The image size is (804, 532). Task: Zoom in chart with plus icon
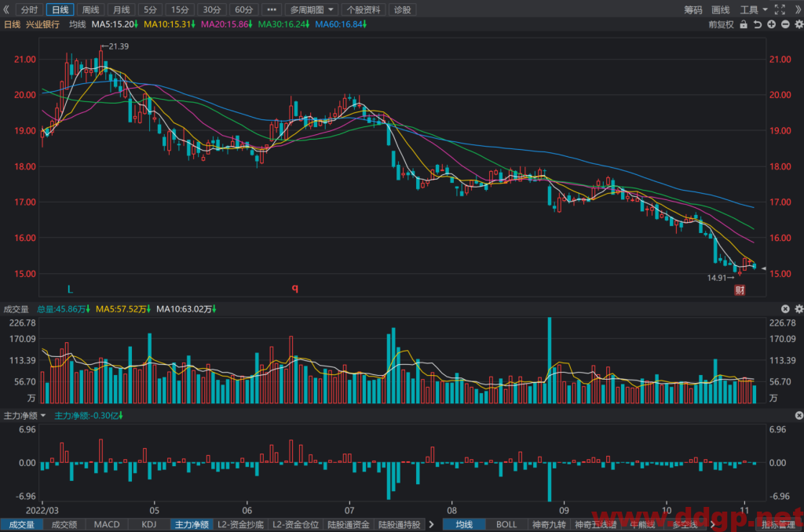[771, 24]
